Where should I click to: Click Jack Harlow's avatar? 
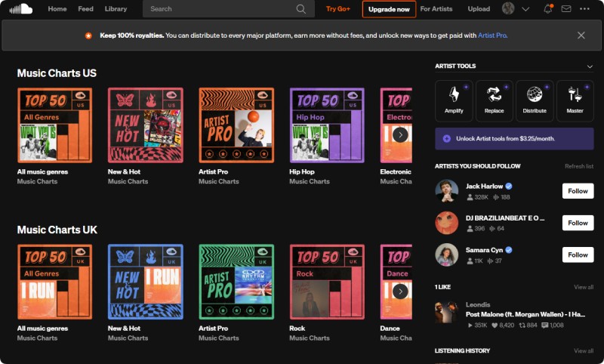coord(446,190)
